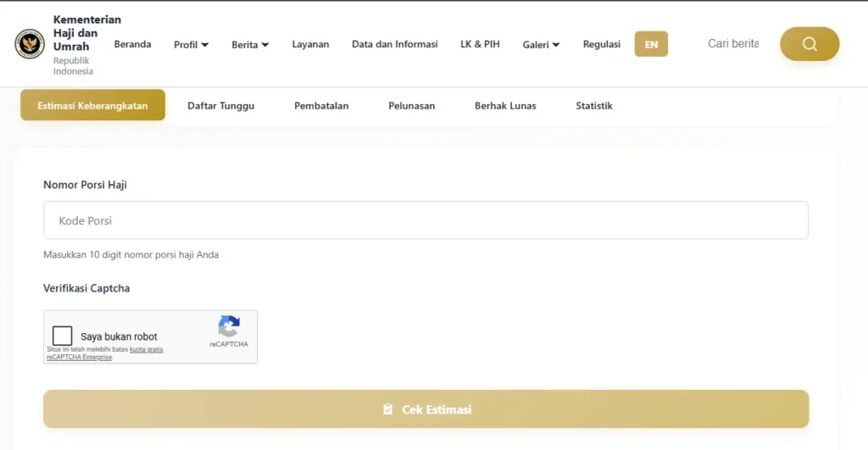Click the Cari berita search field

[733, 44]
